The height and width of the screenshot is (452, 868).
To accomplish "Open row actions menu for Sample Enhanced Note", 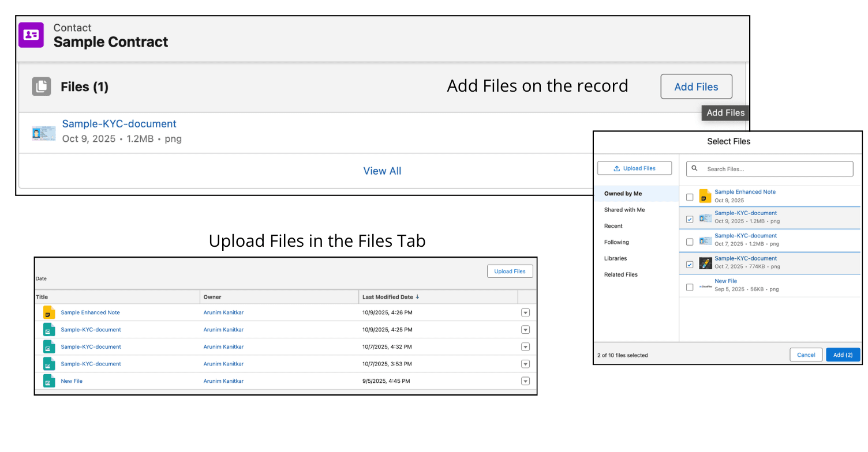I will (525, 312).
